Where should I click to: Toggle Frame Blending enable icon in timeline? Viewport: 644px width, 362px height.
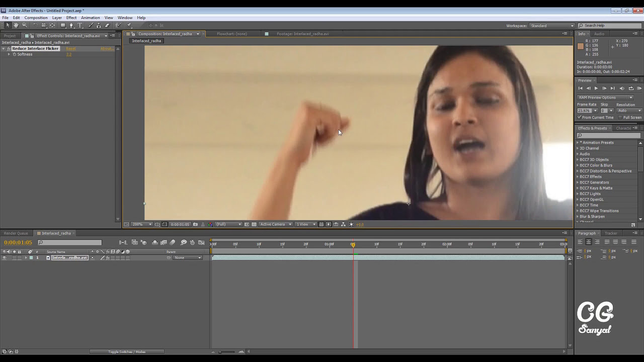[164, 242]
